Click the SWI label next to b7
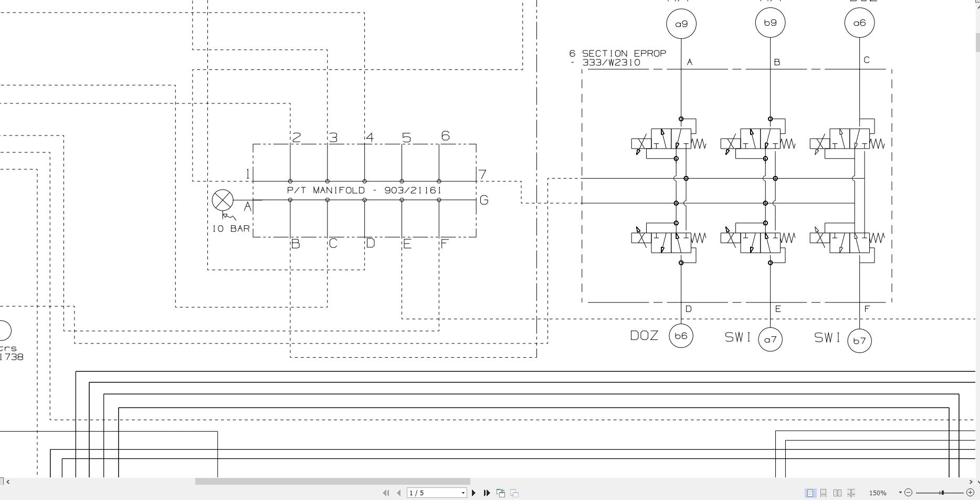The width and height of the screenshot is (980, 500). click(827, 337)
